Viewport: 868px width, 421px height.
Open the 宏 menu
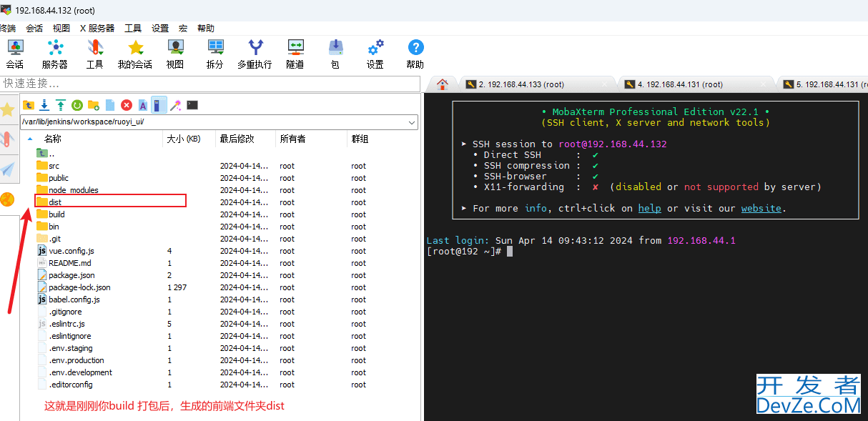tap(183, 29)
